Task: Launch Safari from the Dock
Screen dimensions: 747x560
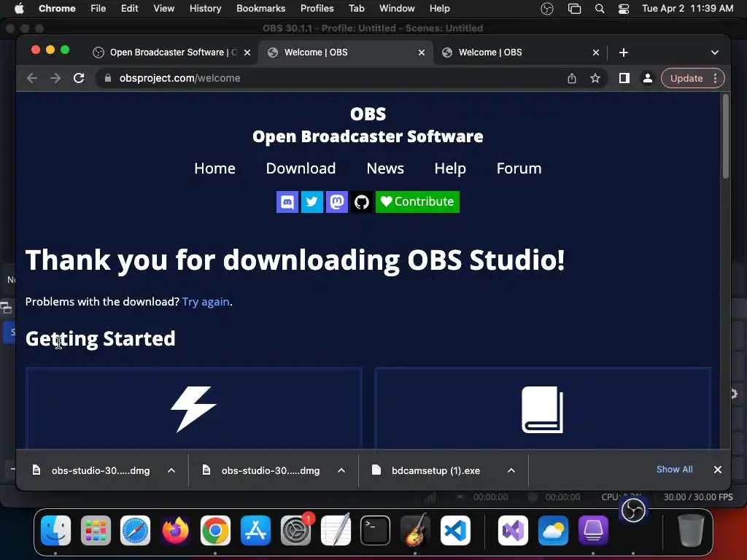Action: pyautogui.click(x=135, y=531)
